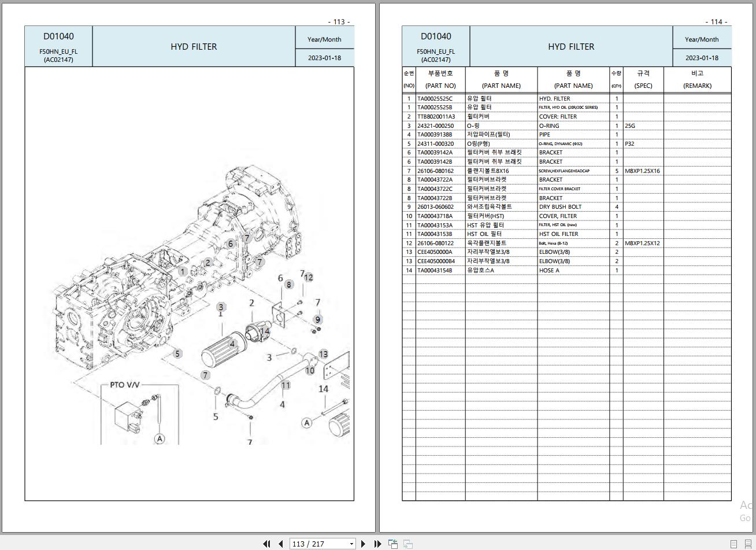Select the next-view navigation icon
Image resolution: width=756 pixels, height=550 pixels.
click(407, 544)
